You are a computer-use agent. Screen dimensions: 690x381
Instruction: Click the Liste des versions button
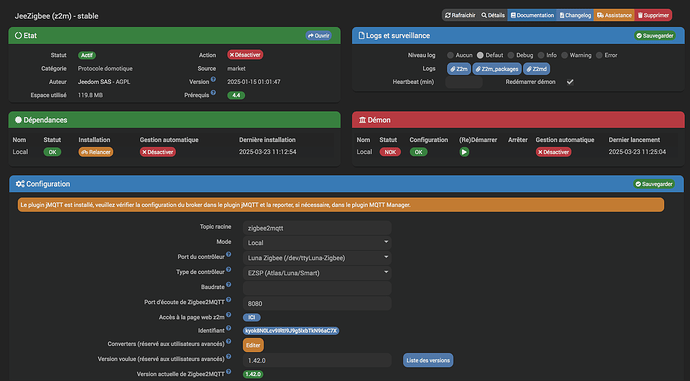tap(428, 360)
